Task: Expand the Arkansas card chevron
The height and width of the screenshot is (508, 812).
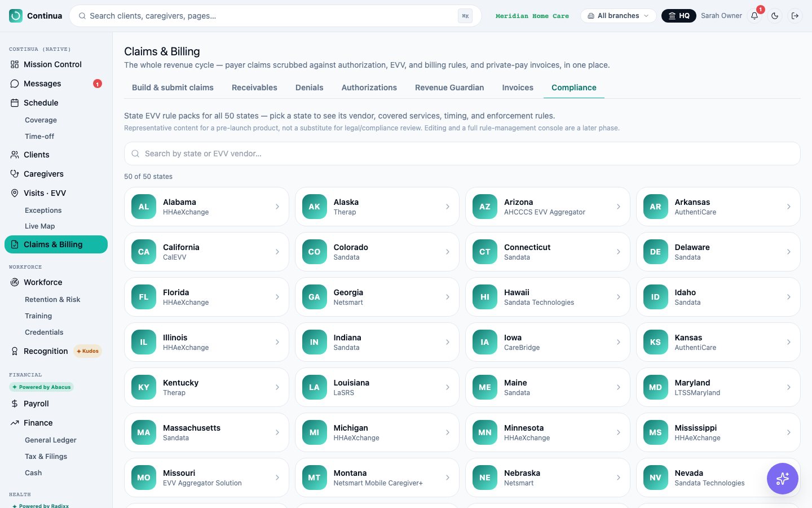Action: [788, 207]
